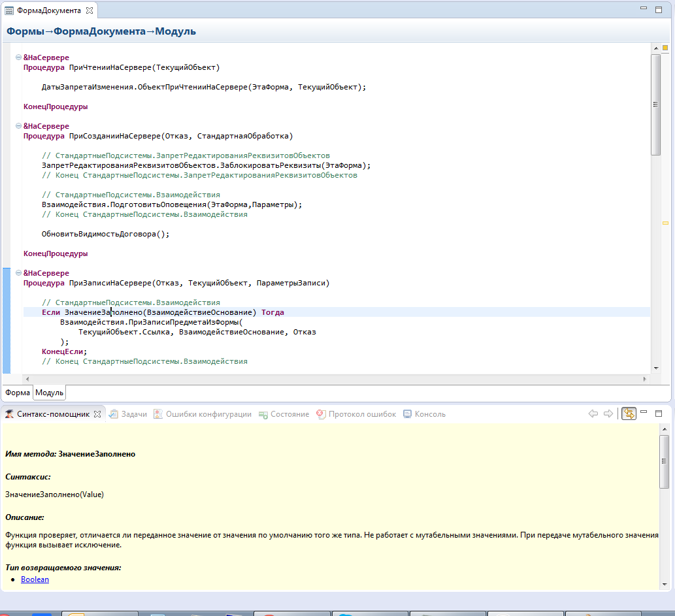The width and height of the screenshot is (675, 616).
Task: Click the Формы→ФормаДокумента→Модуль breadcrumb heading
Action: 101,31
